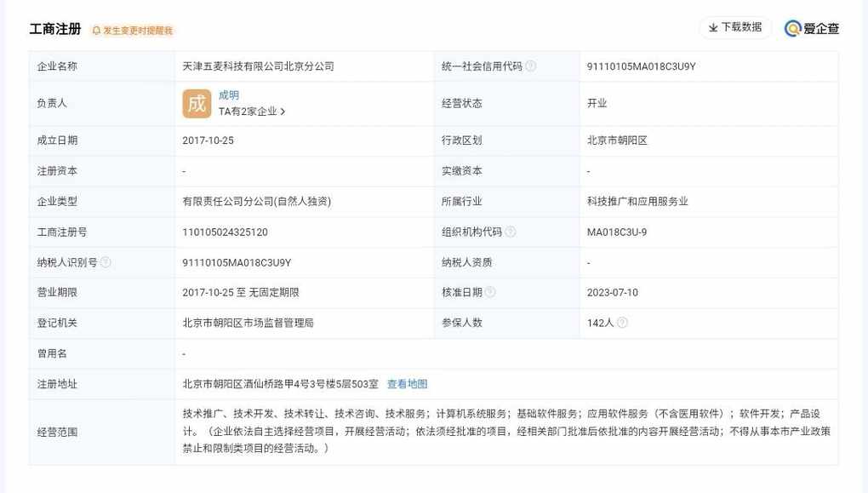The height and width of the screenshot is (493, 868).
Task: Click help icon beside 统一社会信用代码
Action: pyautogui.click(x=530, y=66)
